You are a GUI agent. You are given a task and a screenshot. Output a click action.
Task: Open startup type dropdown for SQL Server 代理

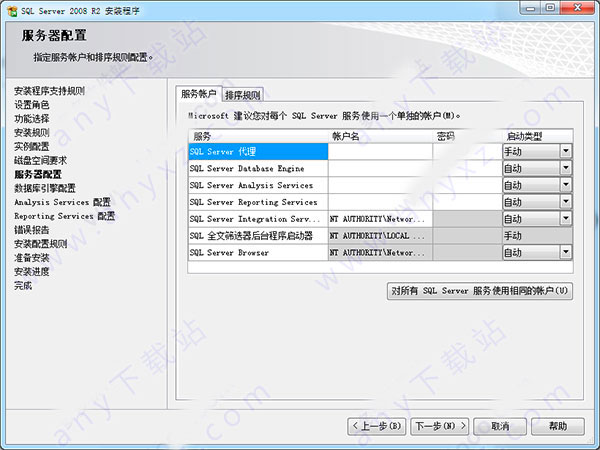click(x=566, y=152)
